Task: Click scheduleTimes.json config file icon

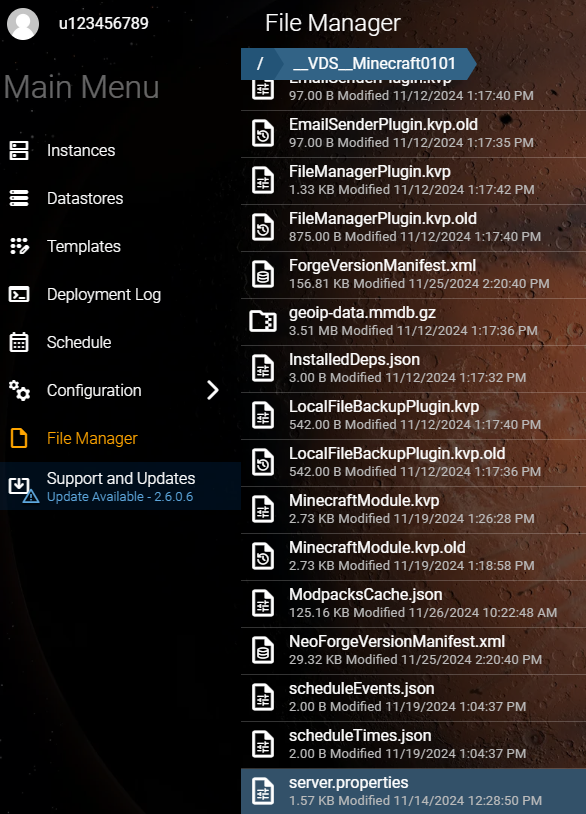Action: point(263,744)
